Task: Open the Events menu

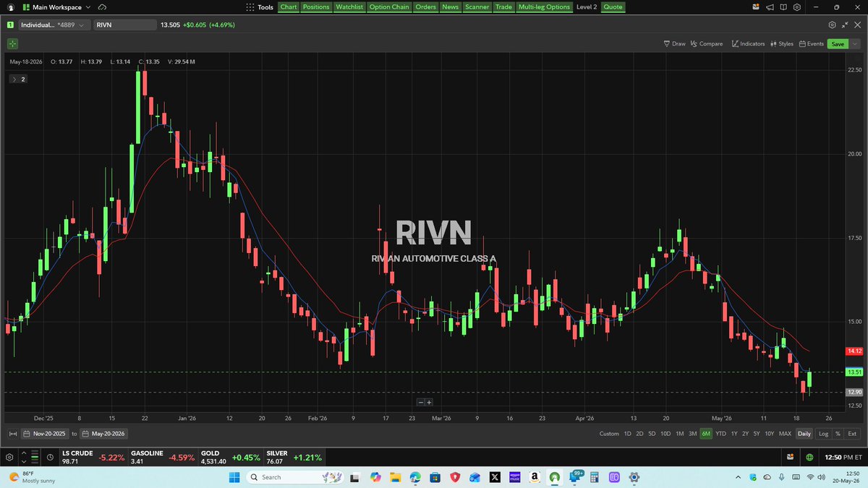Action: click(811, 43)
